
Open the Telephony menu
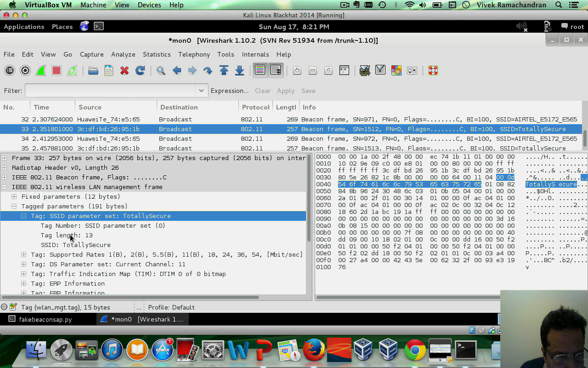[x=194, y=54]
